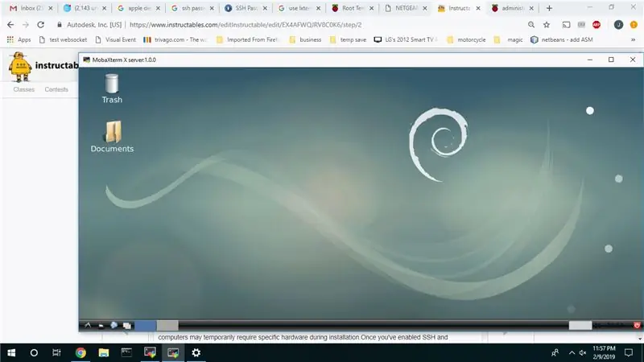Expand the hidden bookmarks overflow chevron
This screenshot has width=644, height=362.
coord(633,39)
